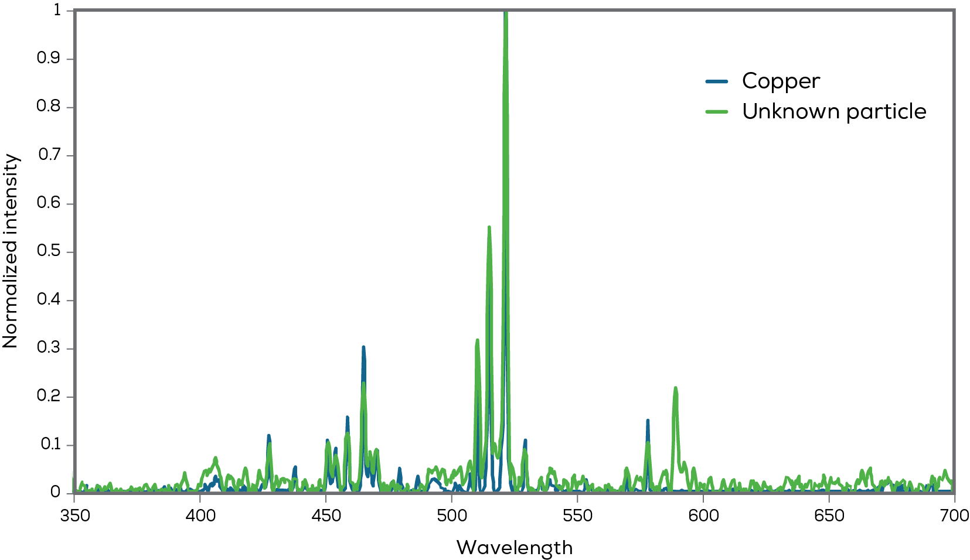Select the blue Copper legend line
This screenshot has height=560, width=970.
(x=717, y=81)
